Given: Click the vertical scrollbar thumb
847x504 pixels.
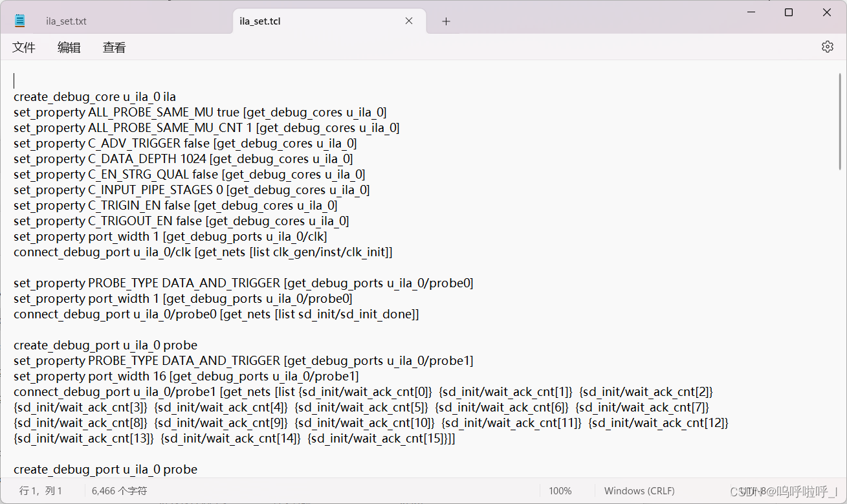Looking at the screenshot, I should 840,120.
